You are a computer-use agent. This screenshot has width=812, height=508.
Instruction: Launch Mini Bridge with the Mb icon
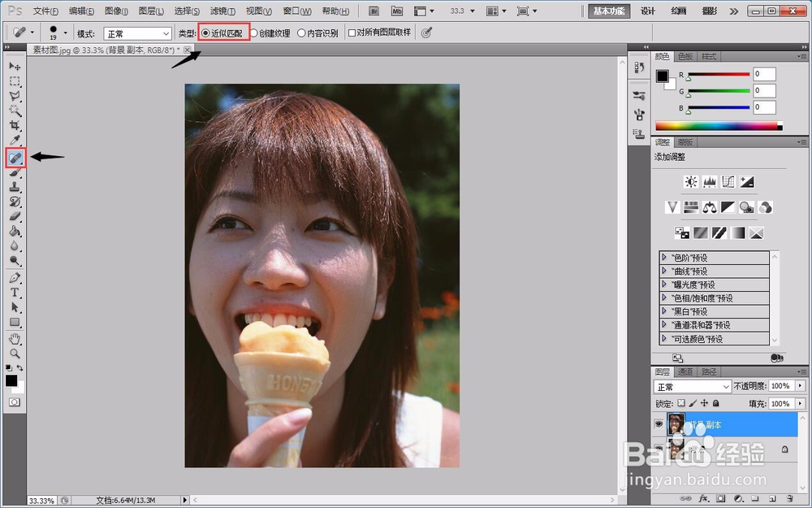pos(397,11)
